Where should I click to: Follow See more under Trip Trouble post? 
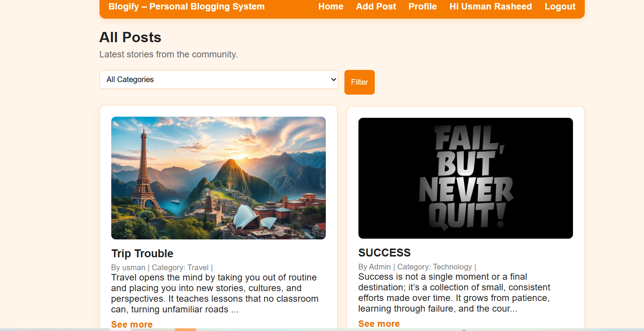132,324
